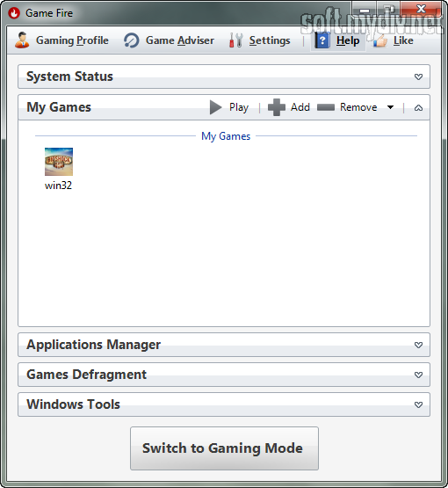Click the Play triangle icon

(x=215, y=107)
